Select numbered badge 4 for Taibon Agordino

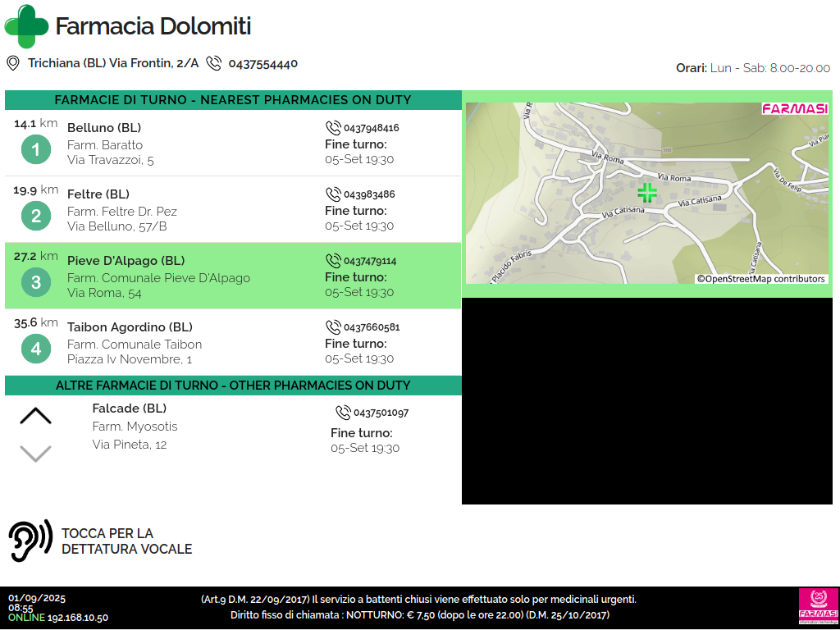[x=35, y=349]
